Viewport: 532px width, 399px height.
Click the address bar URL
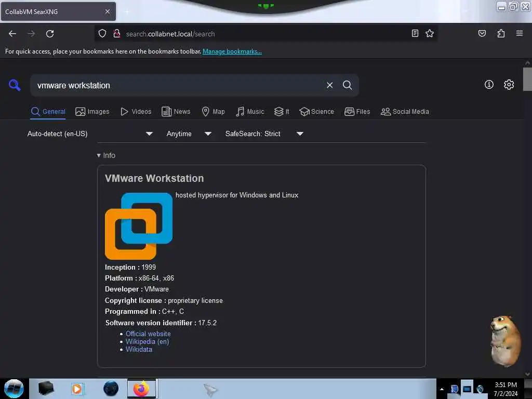tap(170, 34)
